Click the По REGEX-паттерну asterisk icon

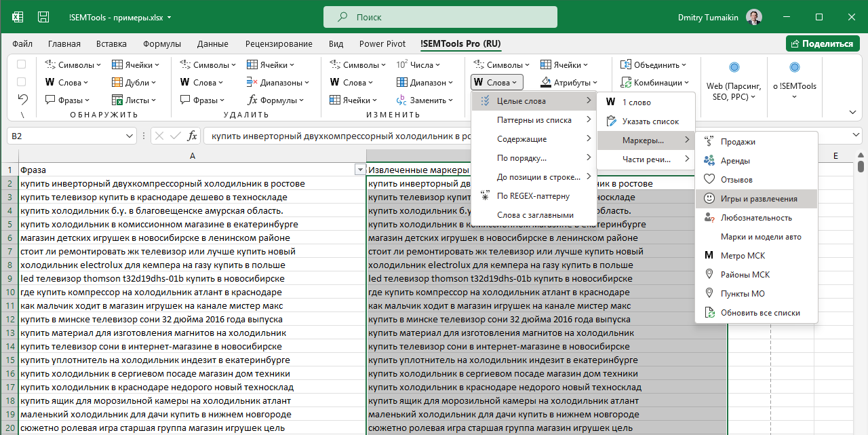[485, 196]
